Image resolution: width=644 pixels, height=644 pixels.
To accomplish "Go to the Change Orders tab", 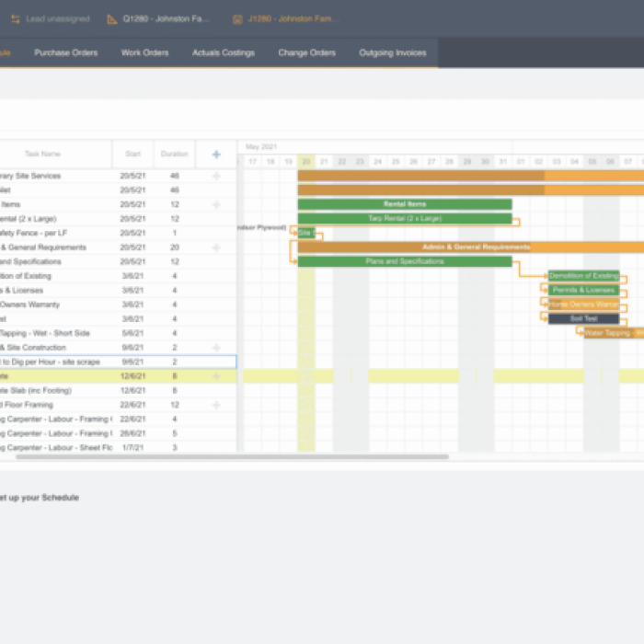I will (x=306, y=53).
